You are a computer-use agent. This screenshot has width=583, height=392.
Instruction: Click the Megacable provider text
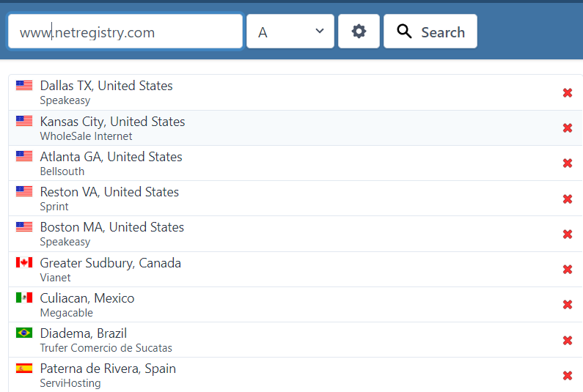67,313
